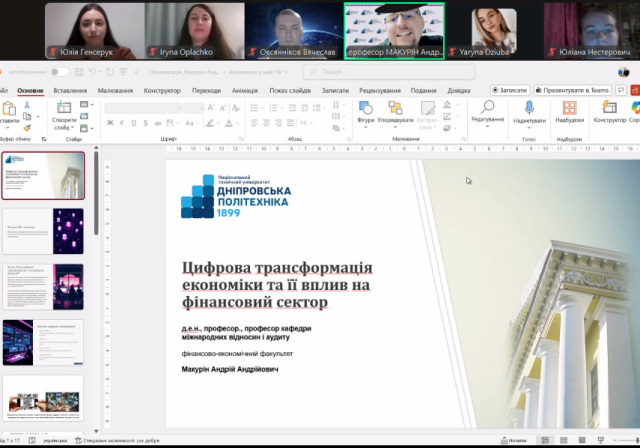Select the second slide thumbnail with purple image
This screenshot has height=448, width=640.
pos(43,231)
